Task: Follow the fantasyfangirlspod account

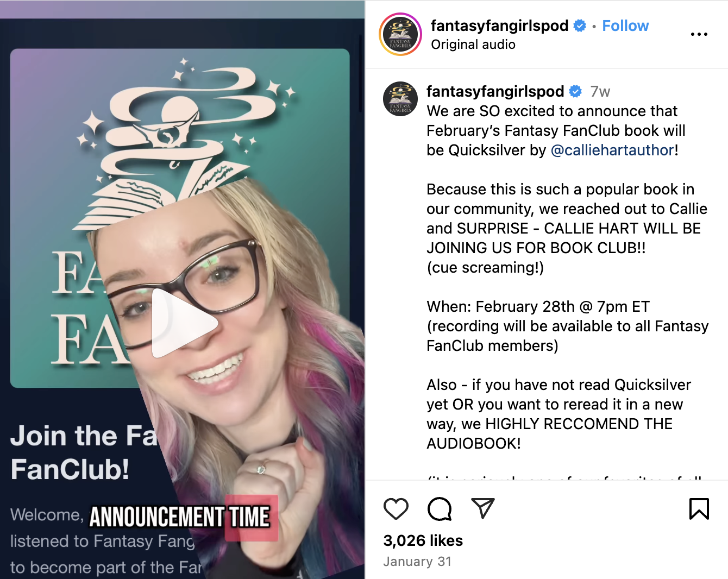Action: [625, 26]
